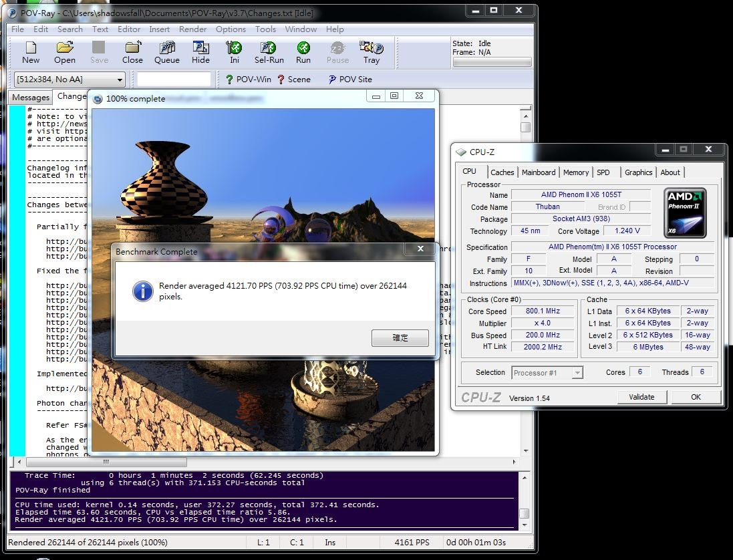
Task: Click the Hide toolbar icon
Action: click(200, 52)
